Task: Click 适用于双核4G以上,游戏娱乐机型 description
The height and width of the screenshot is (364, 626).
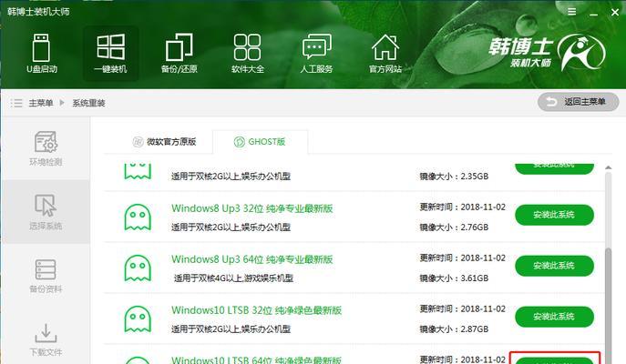Action: pos(233,278)
